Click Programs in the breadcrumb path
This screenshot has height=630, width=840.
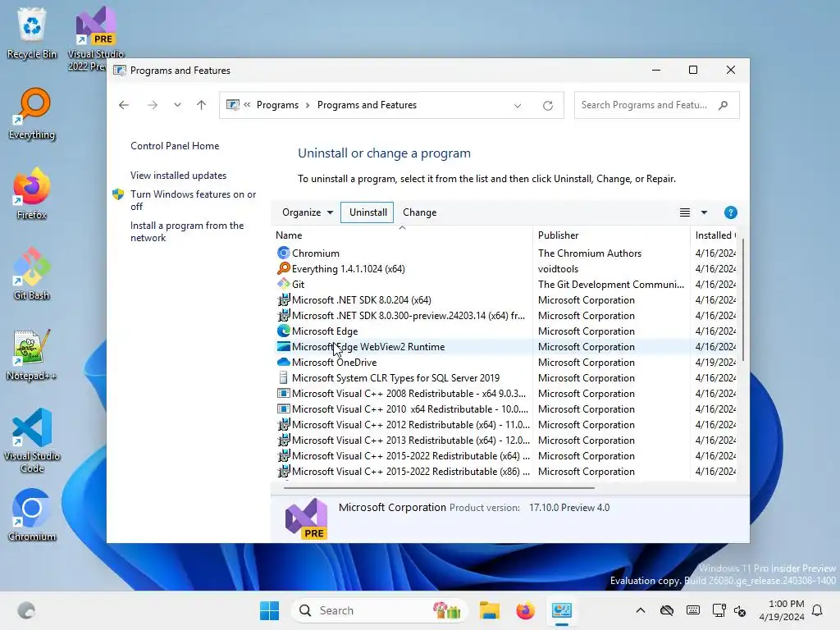click(277, 105)
